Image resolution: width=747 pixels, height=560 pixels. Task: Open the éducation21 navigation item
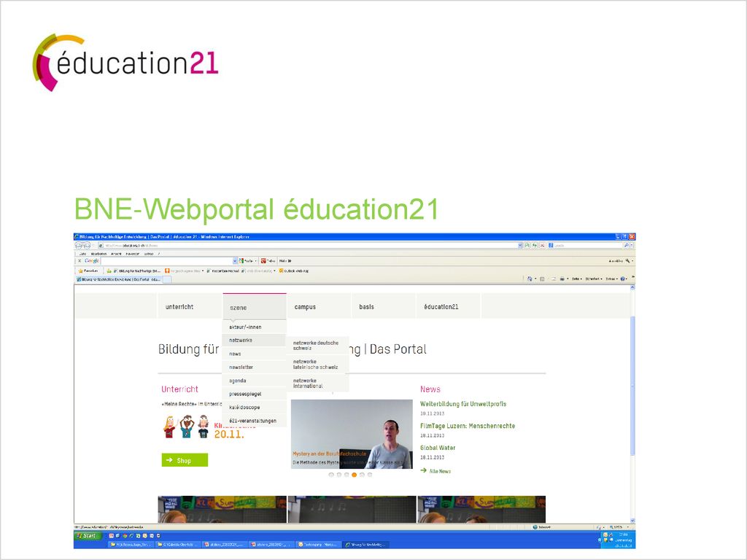pos(449,307)
